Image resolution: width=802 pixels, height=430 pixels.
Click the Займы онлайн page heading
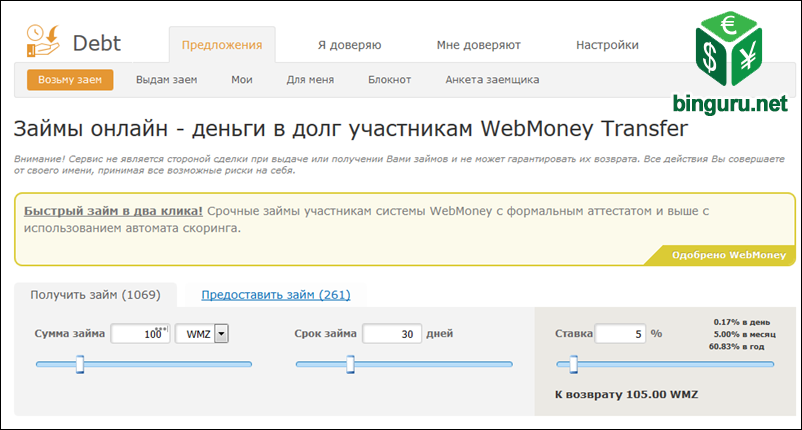[x=351, y=128]
